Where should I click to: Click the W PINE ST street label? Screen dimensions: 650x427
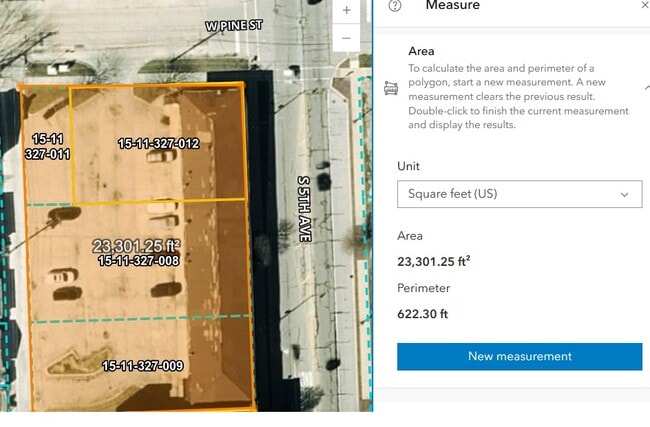pyautogui.click(x=235, y=24)
